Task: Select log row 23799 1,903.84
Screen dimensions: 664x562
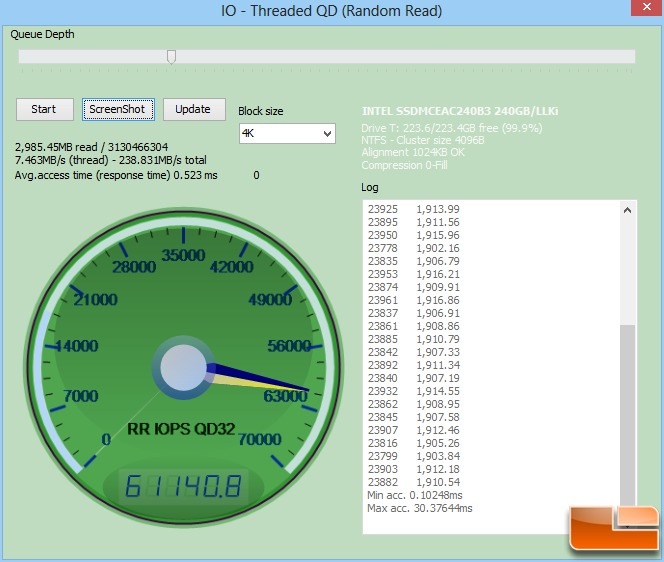Action: point(413,456)
